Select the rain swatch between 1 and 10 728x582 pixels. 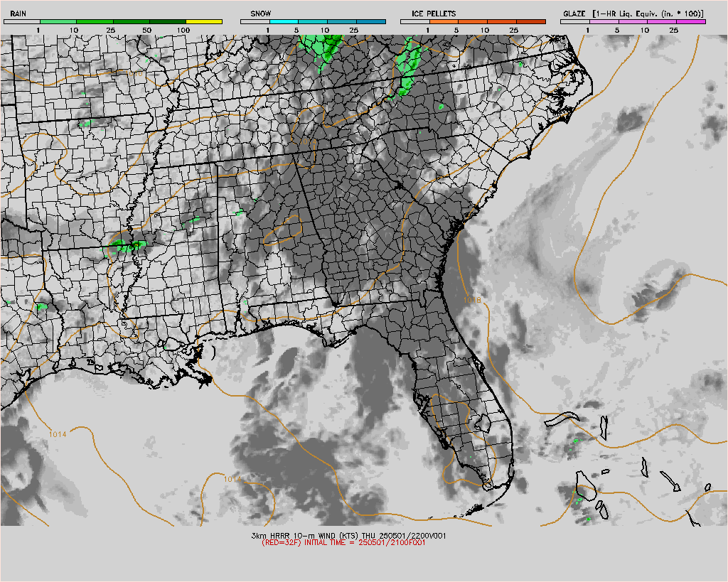[58, 21]
